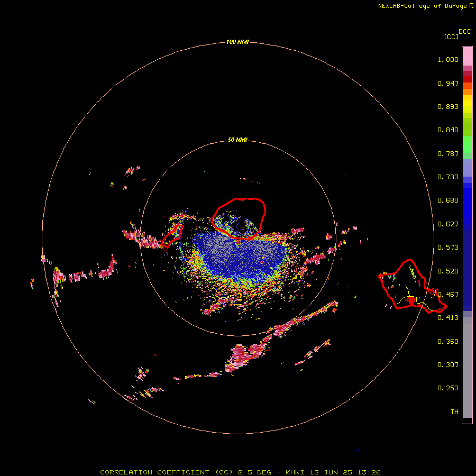Image resolution: width=476 pixels, height=476 pixels.
Task: Select the 0.627 scale value
Action: [x=448, y=224]
